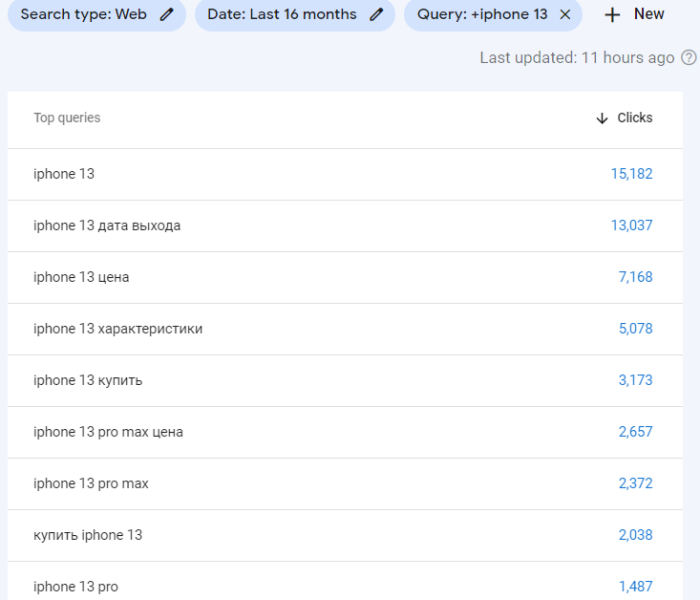Click 'Last updated: 11 hours ago' text

pyautogui.click(x=577, y=58)
